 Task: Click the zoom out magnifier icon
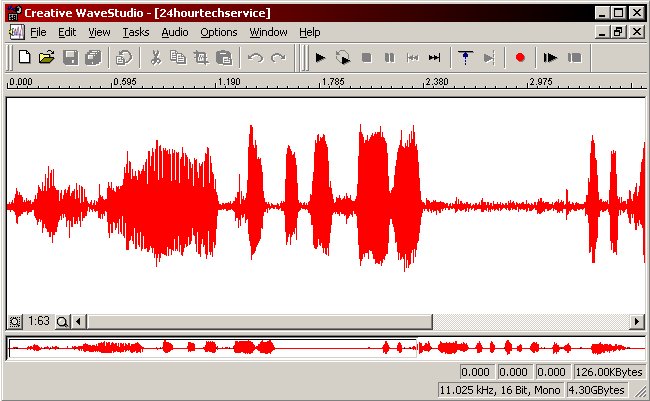click(63, 322)
